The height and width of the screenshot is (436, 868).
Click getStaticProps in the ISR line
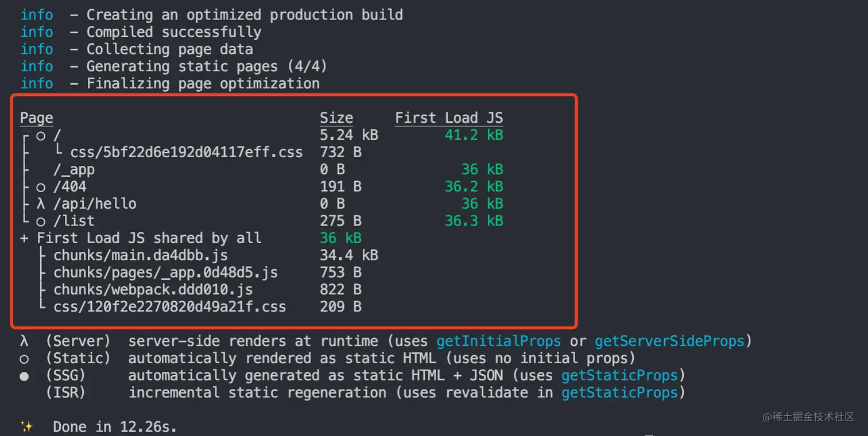click(619, 393)
